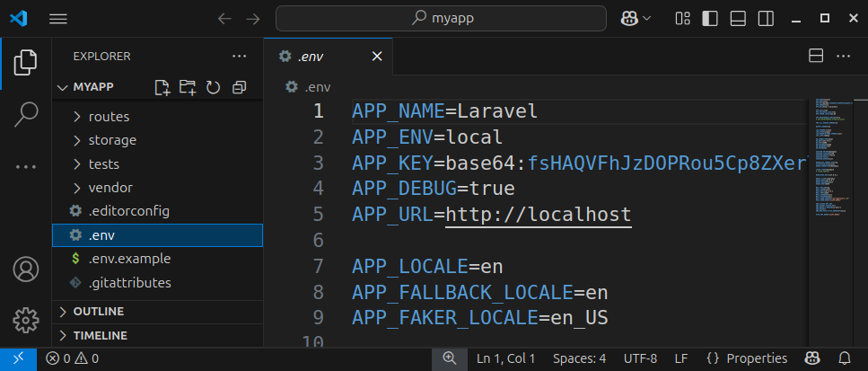Open Explorer views and more actions menu
This screenshot has width=868, height=371.
239,57
